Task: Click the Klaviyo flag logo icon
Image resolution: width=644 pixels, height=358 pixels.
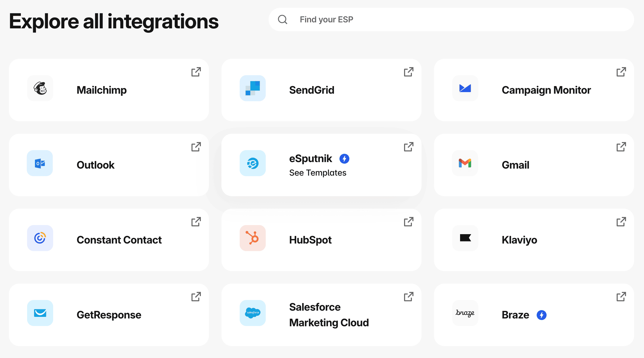Action: [465, 238]
